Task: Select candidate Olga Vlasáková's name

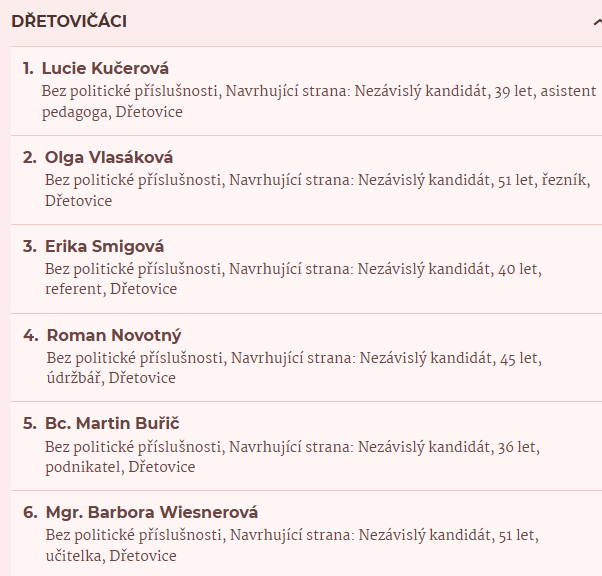Action: (109, 157)
